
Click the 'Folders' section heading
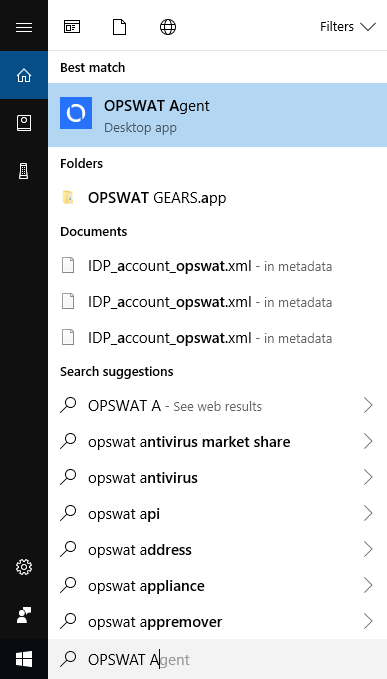81,164
